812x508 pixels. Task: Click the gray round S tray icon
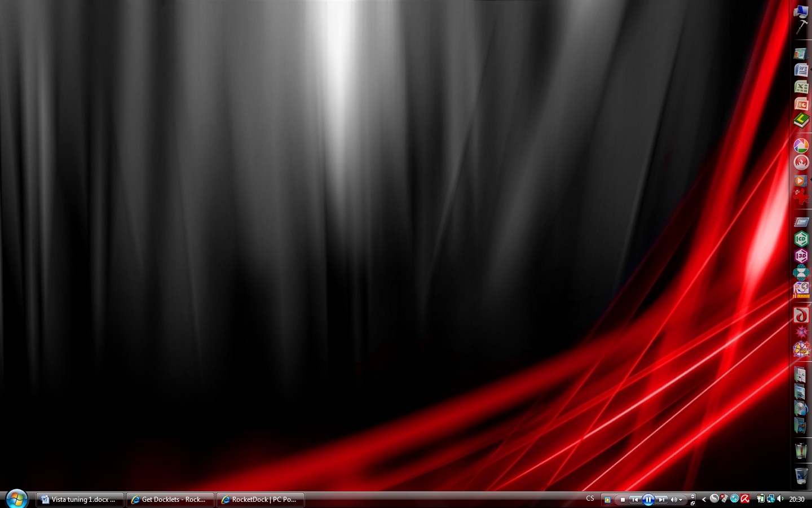714,498
